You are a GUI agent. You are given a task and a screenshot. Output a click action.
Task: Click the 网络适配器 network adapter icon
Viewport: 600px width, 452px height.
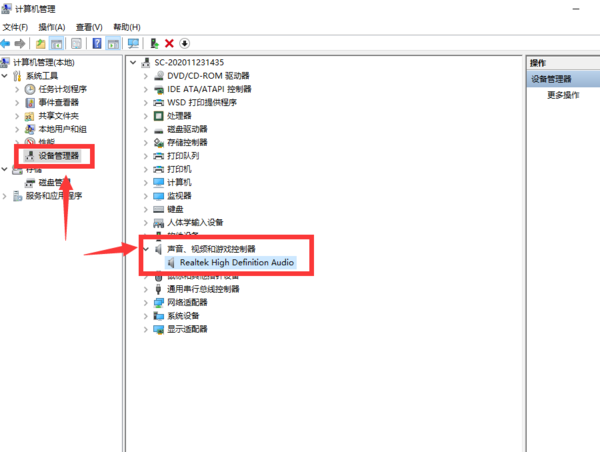[x=158, y=302]
